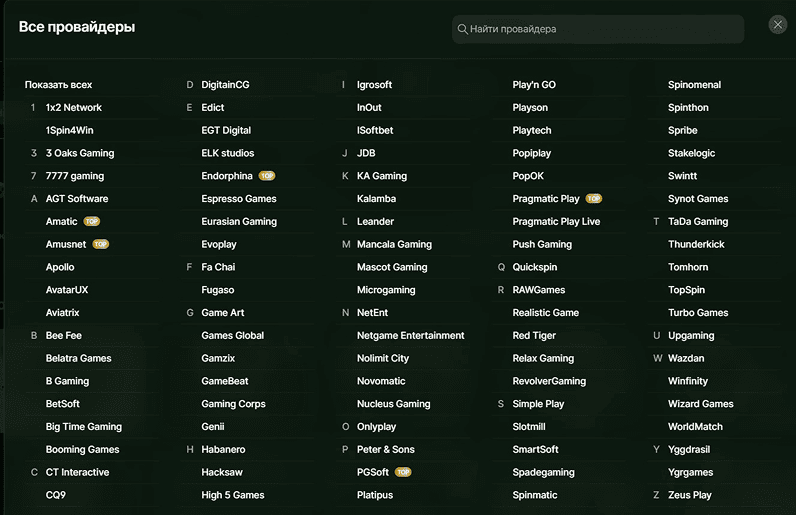Select Show all providers option

pos(58,85)
